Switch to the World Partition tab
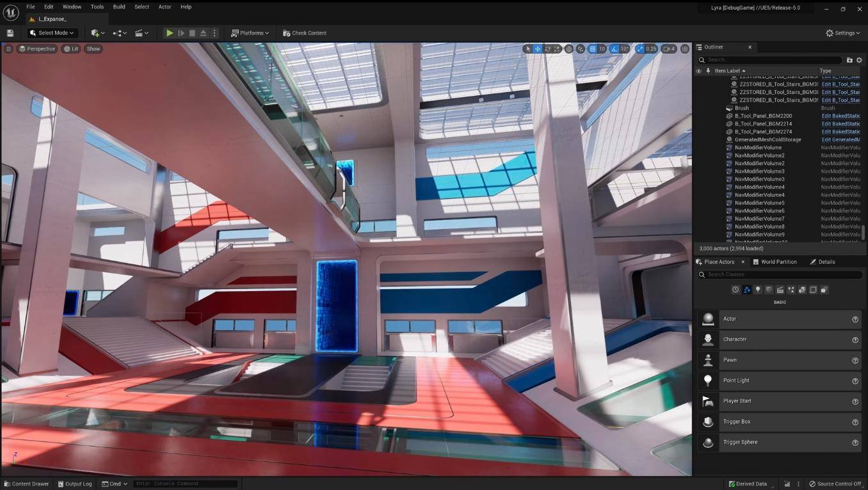 (x=775, y=262)
